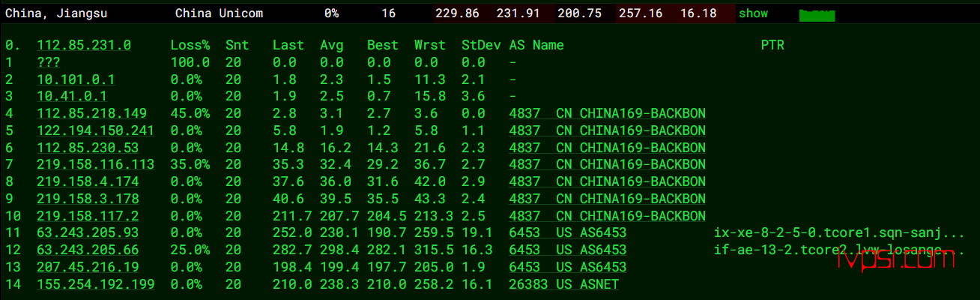Click the 16.18 deviation value
Image resolution: width=980 pixels, height=300 pixels.
pyautogui.click(x=698, y=13)
